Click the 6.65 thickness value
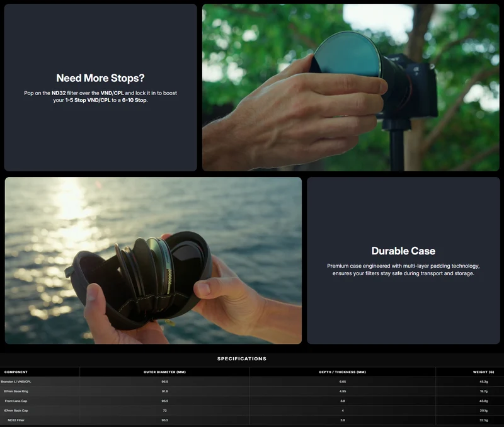 click(342, 382)
